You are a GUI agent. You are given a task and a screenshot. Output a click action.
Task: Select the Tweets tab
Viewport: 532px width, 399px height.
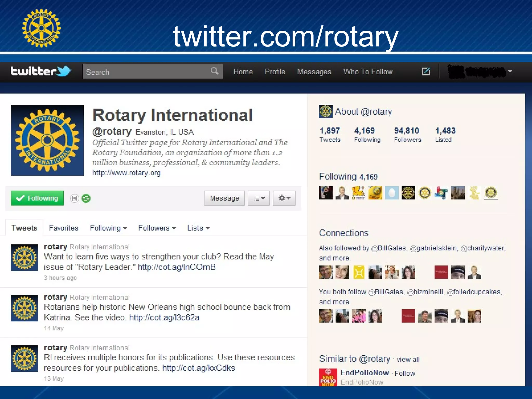pos(24,228)
